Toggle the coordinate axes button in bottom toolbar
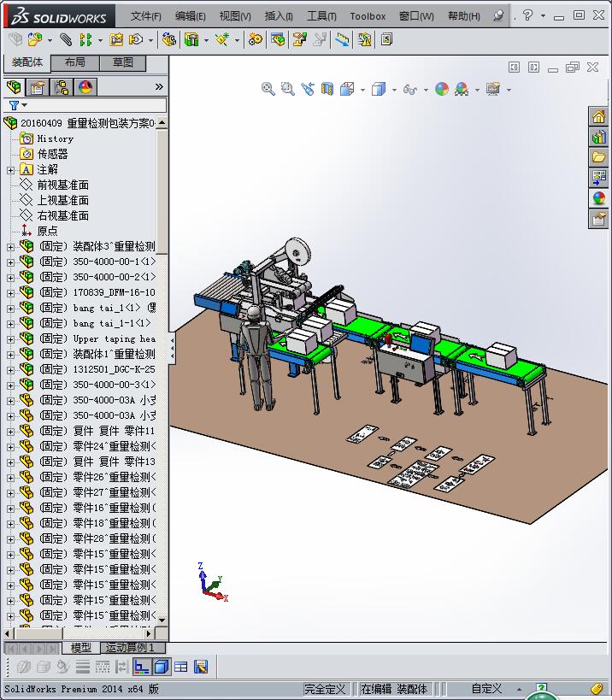The width and height of the screenshot is (612, 700). (142, 667)
